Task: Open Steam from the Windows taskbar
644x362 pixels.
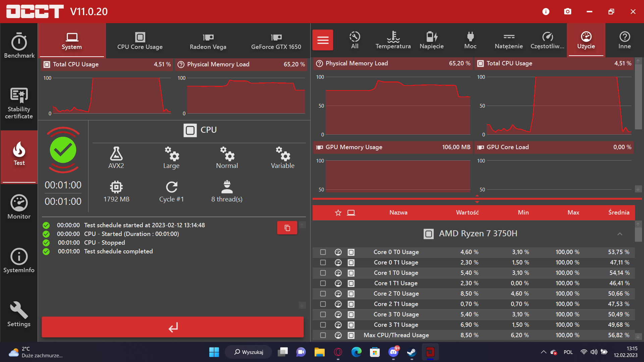Action: (x=412, y=352)
